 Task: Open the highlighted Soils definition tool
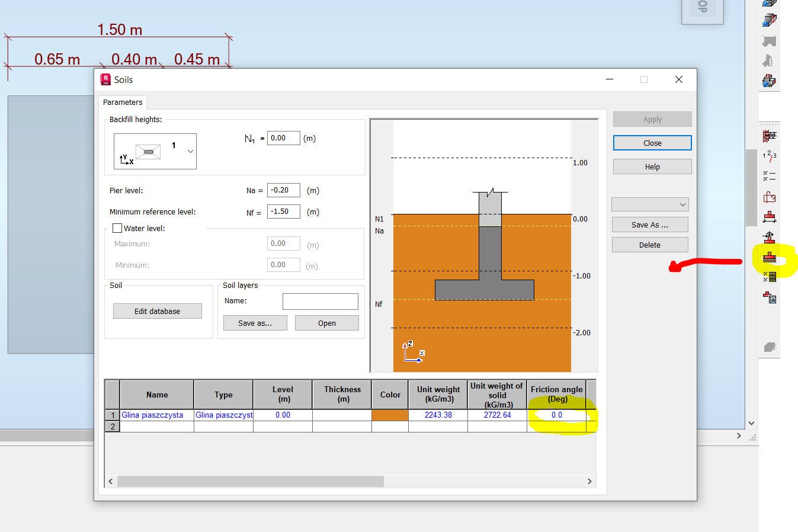(768, 259)
